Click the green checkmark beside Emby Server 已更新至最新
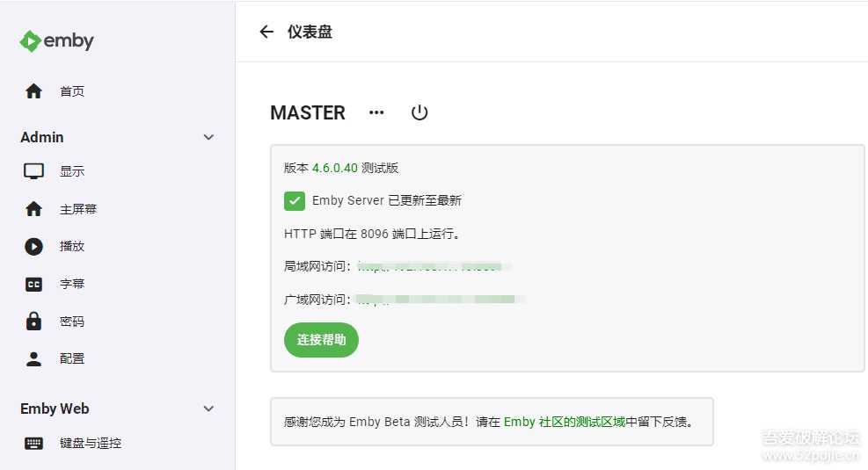The image size is (868, 470). click(295, 200)
